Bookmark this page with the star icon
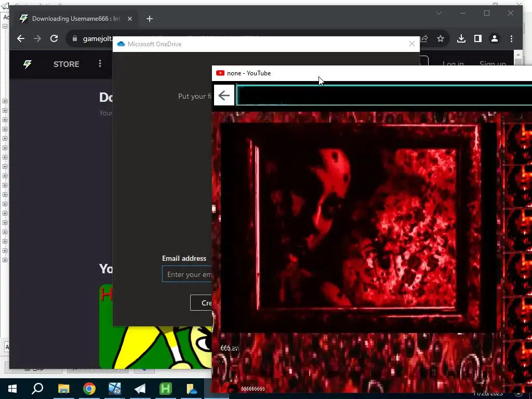The width and height of the screenshot is (532, 399). tap(441, 38)
